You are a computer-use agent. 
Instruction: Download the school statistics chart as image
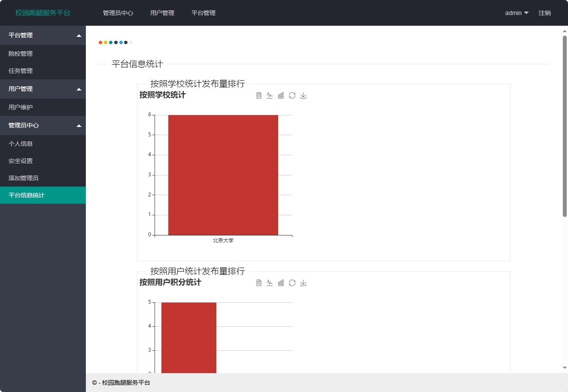[x=304, y=95]
